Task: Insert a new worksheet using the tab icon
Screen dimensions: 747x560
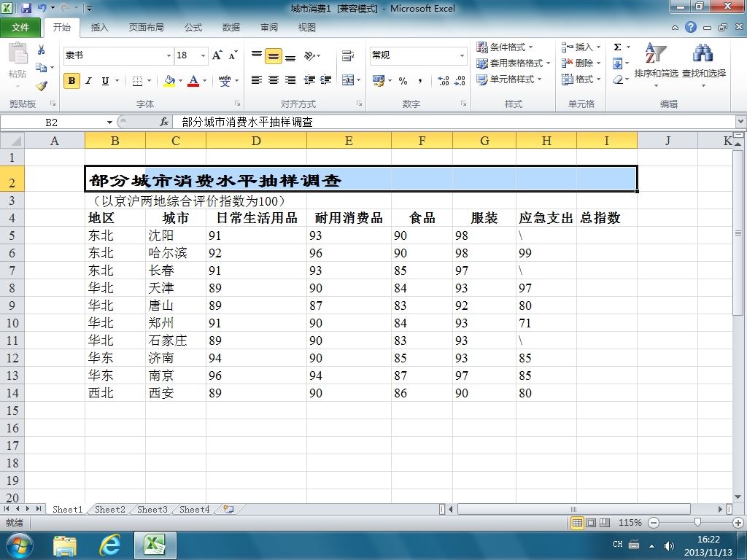Action: pos(228,509)
